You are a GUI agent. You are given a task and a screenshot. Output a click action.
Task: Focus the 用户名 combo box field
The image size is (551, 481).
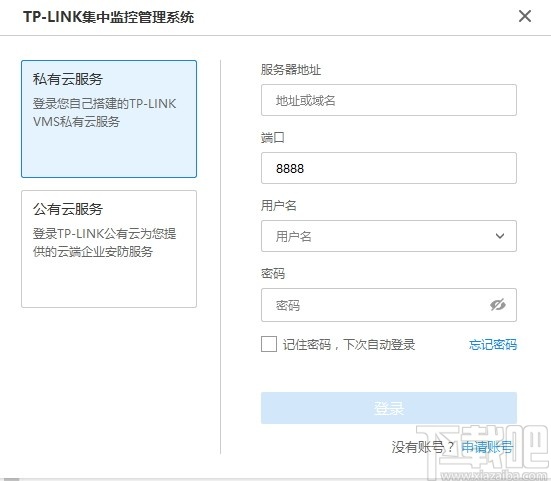point(389,236)
